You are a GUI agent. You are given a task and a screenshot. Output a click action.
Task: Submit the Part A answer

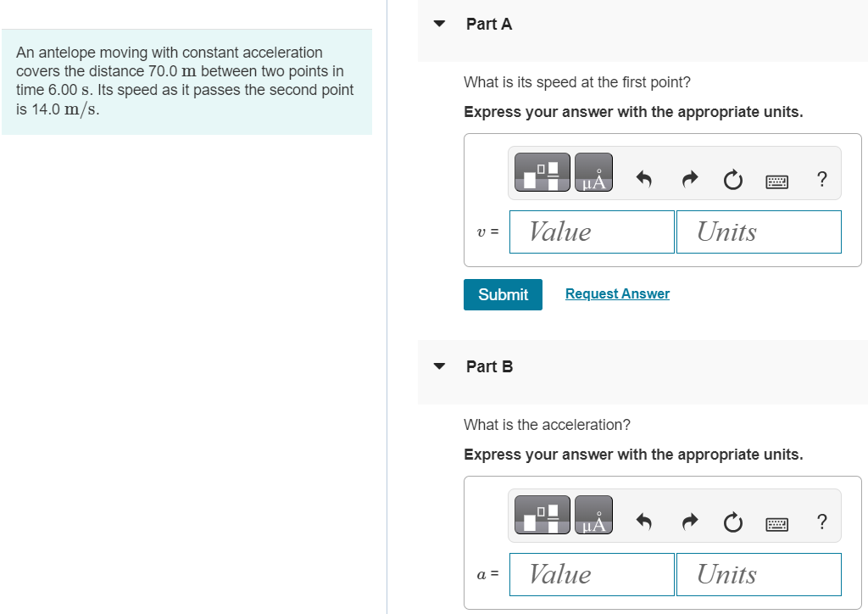click(503, 294)
